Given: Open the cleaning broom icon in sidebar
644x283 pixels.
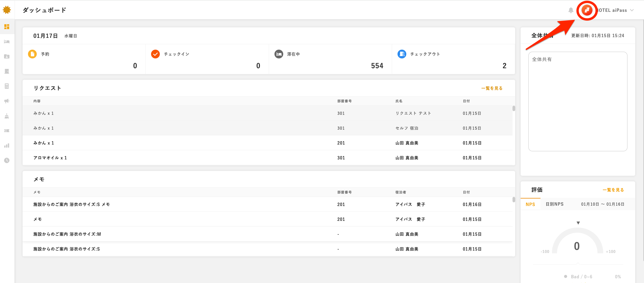Looking at the screenshot, I should pyautogui.click(x=7, y=116).
